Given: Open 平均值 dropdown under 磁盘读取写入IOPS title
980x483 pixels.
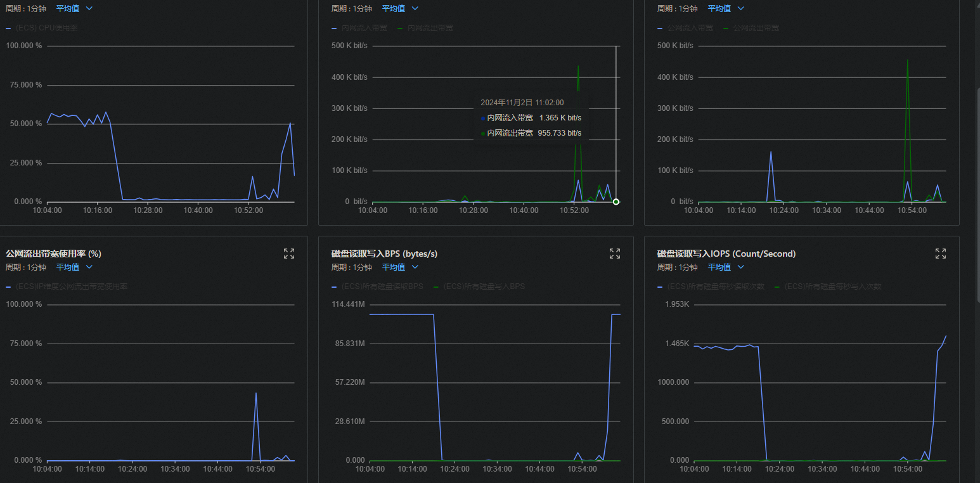Looking at the screenshot, I should [x=726, y=267].
